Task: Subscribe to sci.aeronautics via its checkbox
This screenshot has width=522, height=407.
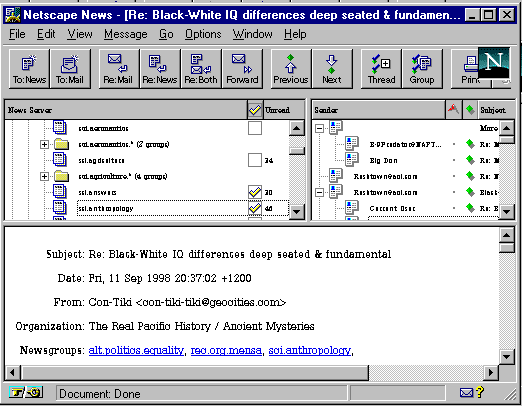Action: (255, 128)
